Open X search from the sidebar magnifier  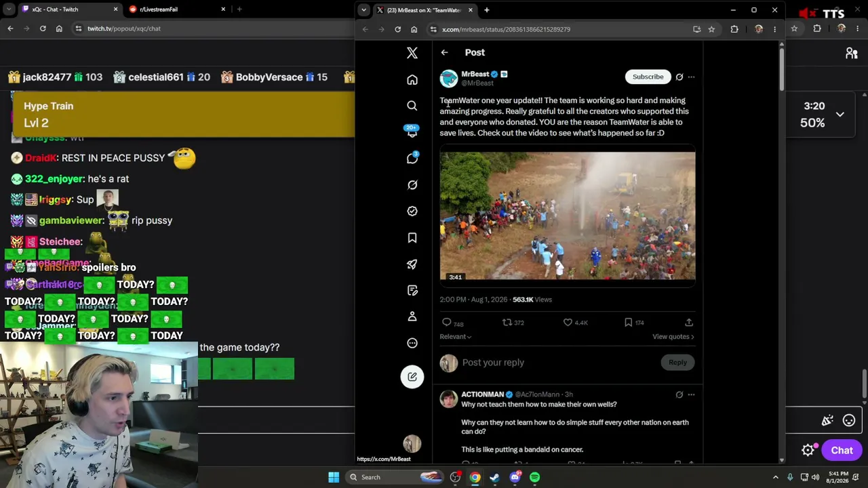(x=412, y=106)
